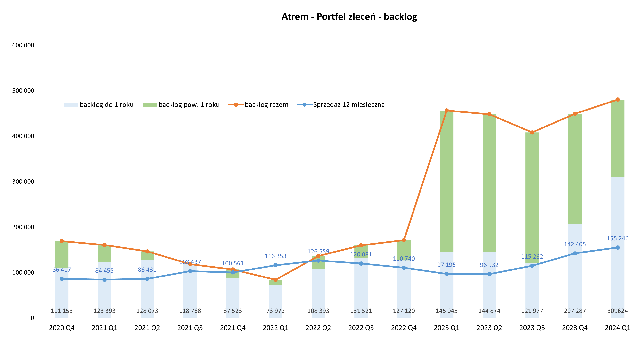Click the x-axis label '2021 Q4'
The height and width of the screenshot is (348, 644).
click(233, 328)
